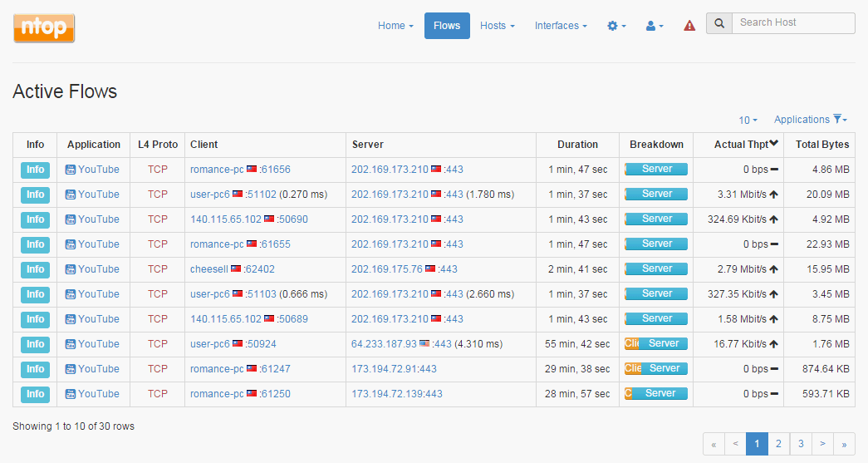Click the Search Host input field
This screenshot has height=463, width=868.
793,23
